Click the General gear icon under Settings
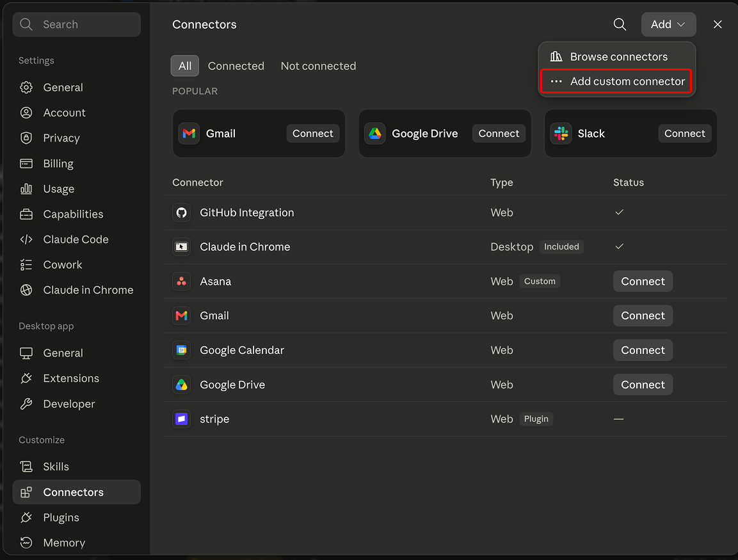 (x=26, y=88)
